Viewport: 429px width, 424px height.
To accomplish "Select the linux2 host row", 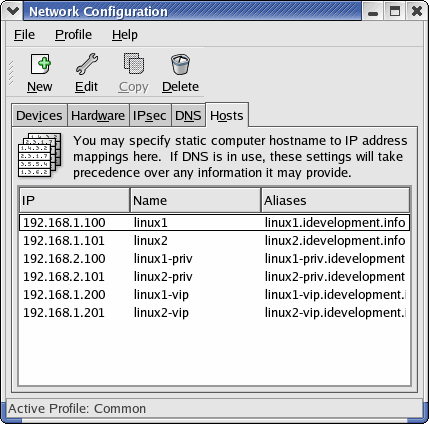I will (214, 241).
